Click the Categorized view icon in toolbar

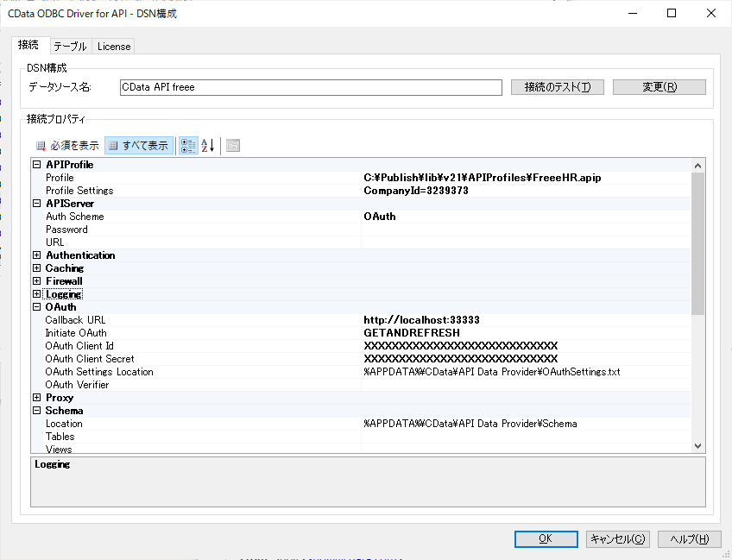[x=188, y=146]
